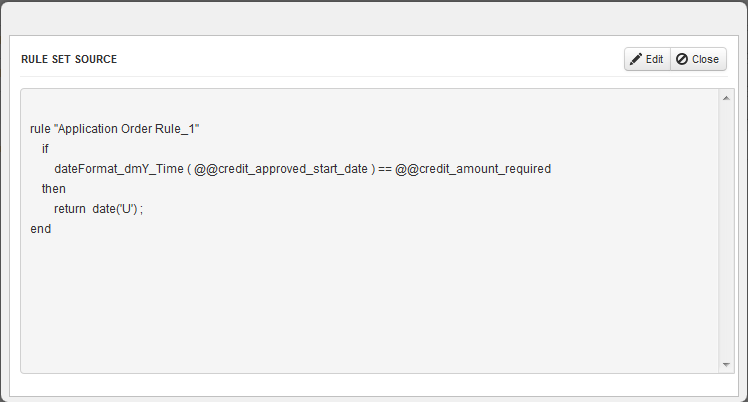
Task: Click the @@credit_approved_start_date variable
Action: (281, 169)
